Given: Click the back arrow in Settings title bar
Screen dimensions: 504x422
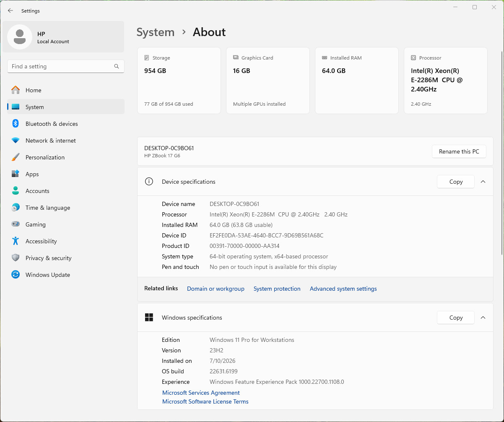Looking at the screenshot, I should pos(10,11).
